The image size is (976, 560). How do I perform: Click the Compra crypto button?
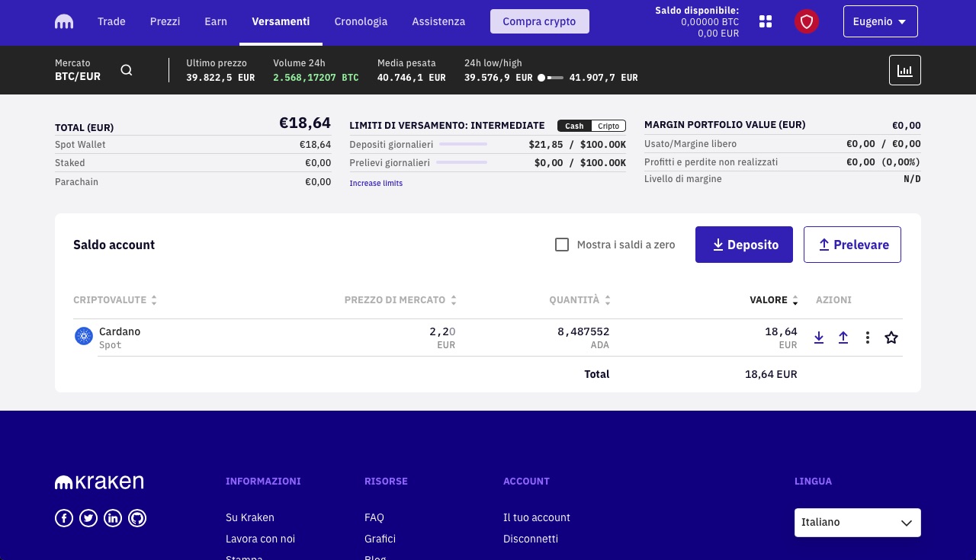539,21
